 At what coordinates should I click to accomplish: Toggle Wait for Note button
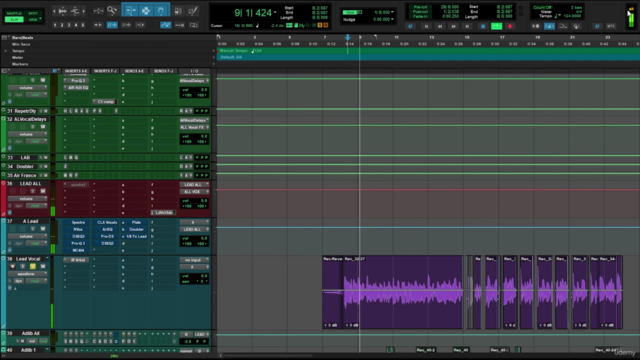tap(536, 26)
